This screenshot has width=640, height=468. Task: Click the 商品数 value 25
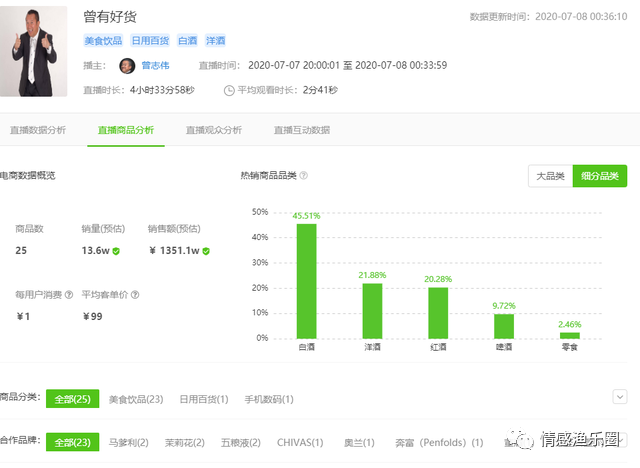coord(21,251)
